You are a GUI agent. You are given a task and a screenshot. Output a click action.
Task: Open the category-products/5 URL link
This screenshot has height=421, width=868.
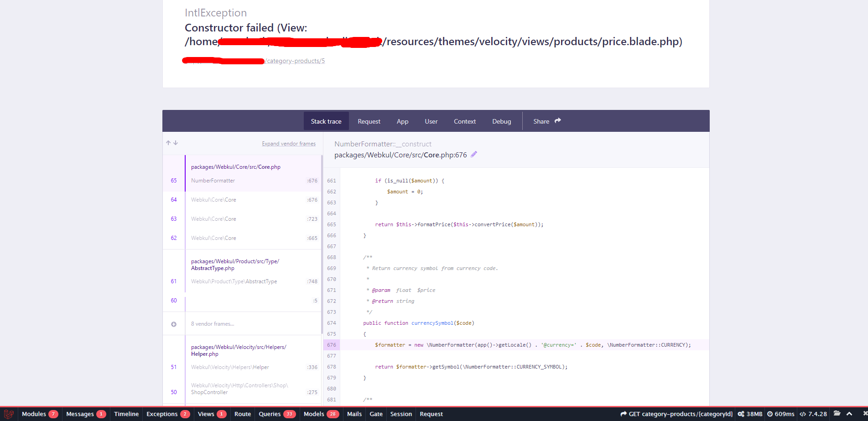pyautogui.click(x=295, y=61)
